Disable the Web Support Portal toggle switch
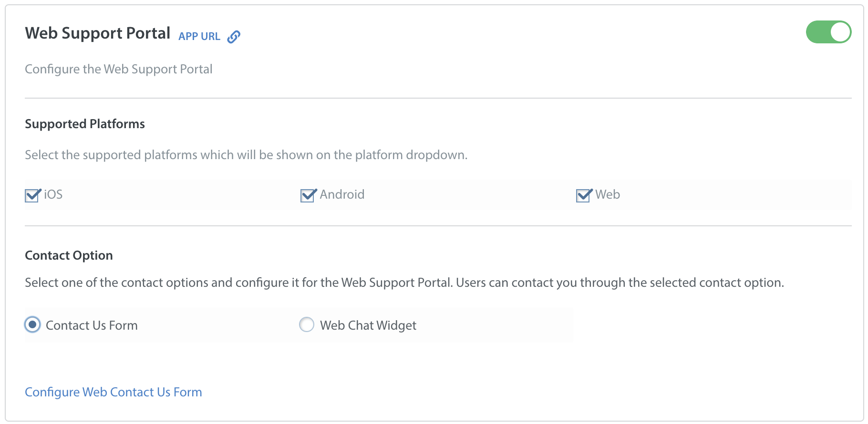This screenshot has width=868, height=424. pos(828,32)
